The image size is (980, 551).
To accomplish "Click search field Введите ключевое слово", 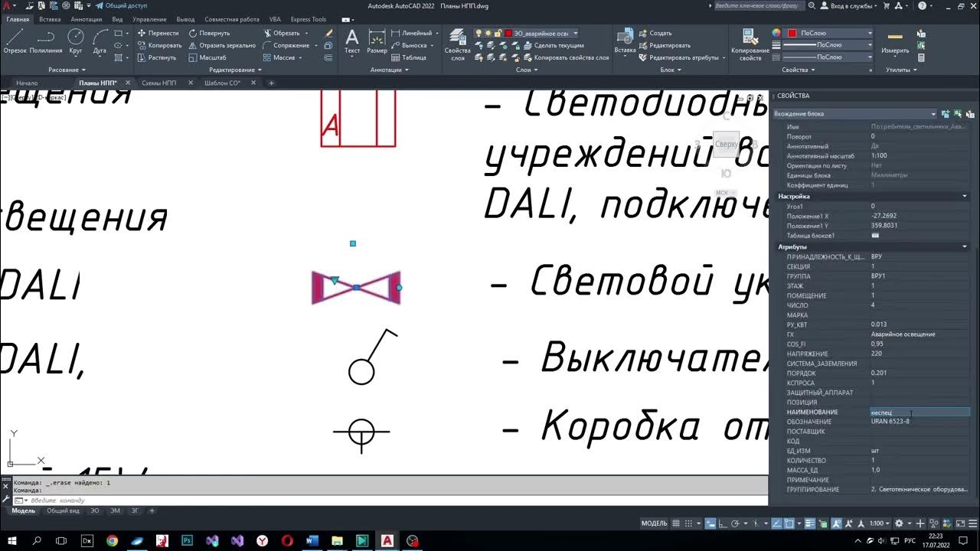I will click(759, 5).
